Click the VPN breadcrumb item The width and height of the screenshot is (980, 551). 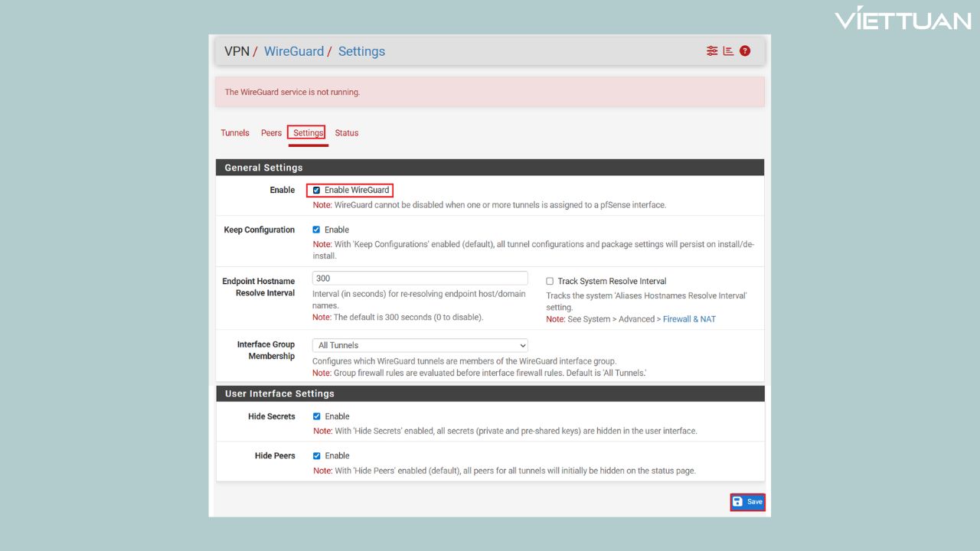pyautogui.click(x=237, y=51)
